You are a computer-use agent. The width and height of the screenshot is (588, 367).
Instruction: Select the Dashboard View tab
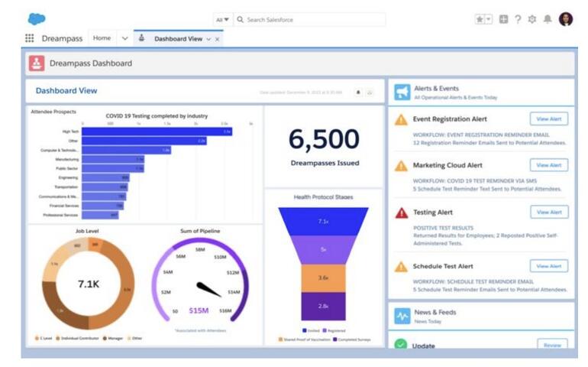(x=178, y=39)
